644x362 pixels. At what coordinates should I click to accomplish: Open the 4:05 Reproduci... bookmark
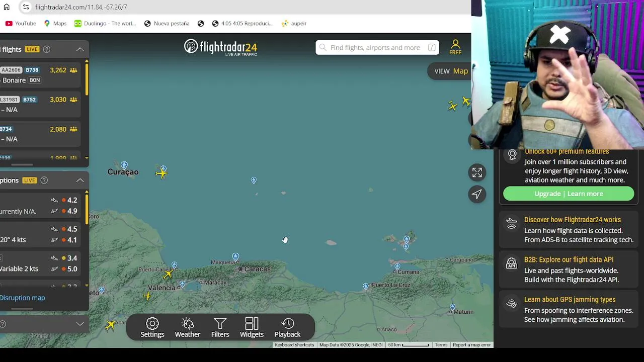click(x=242, y=23)
